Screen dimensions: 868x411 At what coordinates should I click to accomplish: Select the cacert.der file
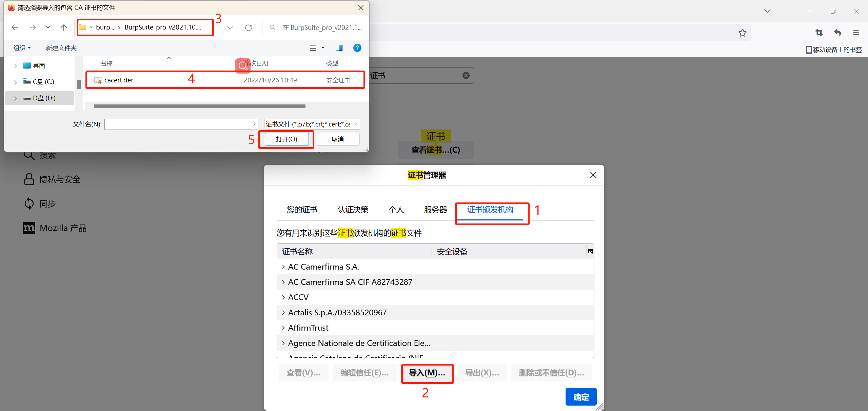click(x=119, y=80)
